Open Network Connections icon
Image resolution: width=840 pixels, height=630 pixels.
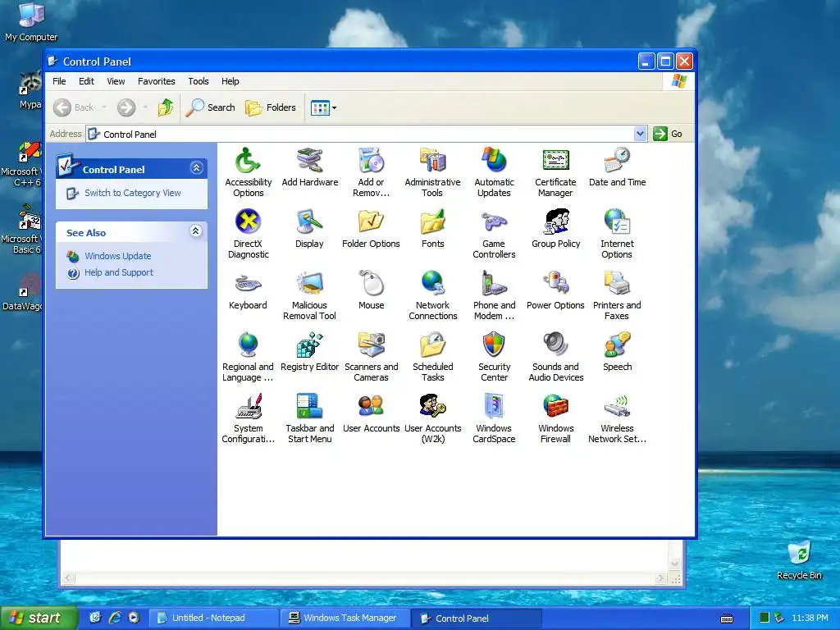432,294
